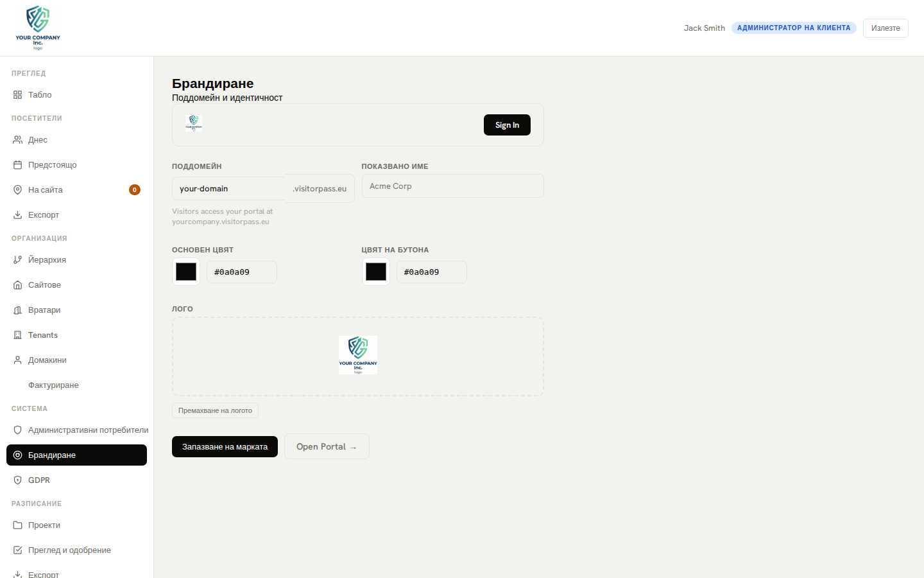Click the GDPR shield icon
924x578 pixels.
[17, 480]
